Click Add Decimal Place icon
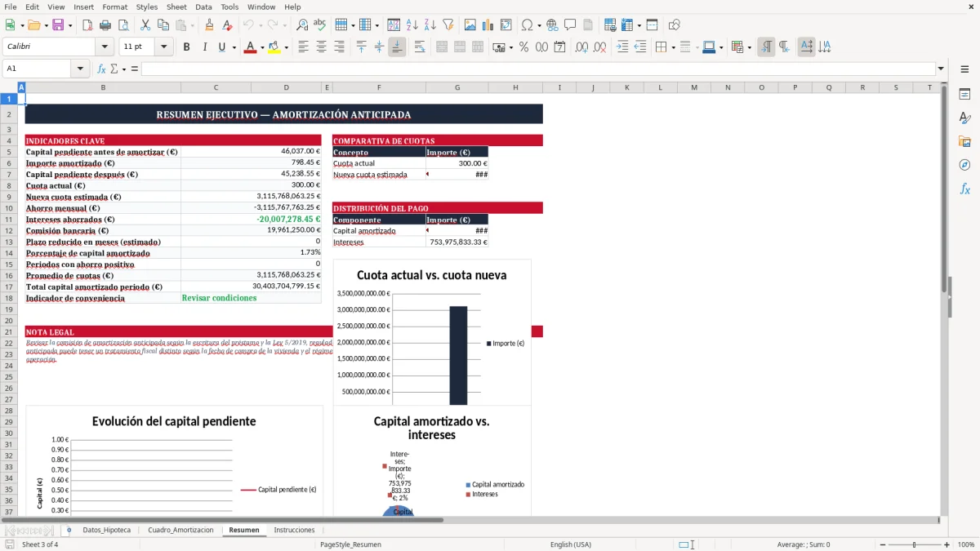The image size is (980, 551). point(581,47)
